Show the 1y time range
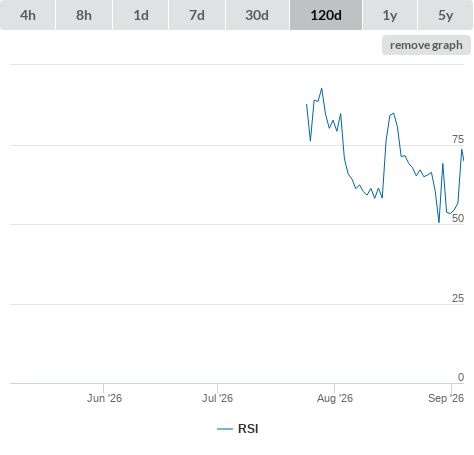 click(x=390, y=15)
